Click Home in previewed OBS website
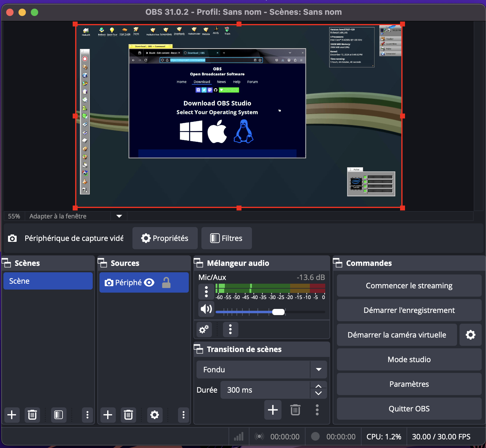 [182, 82]
